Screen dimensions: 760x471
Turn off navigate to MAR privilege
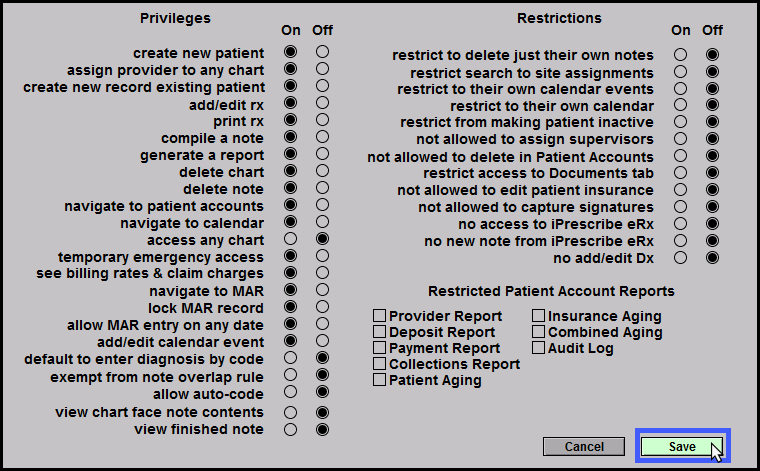coord(322,291)
